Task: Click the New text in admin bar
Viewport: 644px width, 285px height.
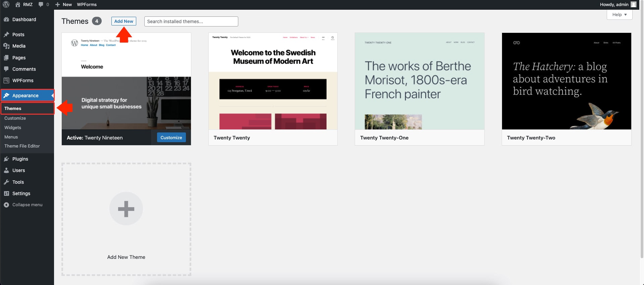Action: [x=67, y=4]
